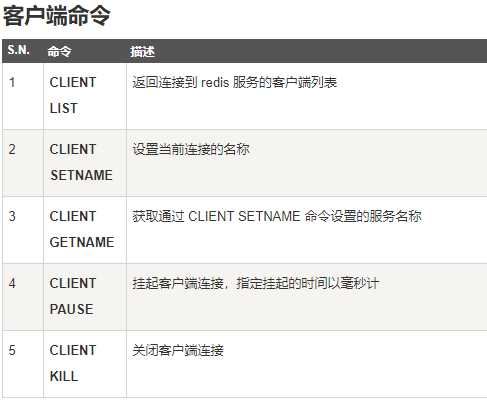Click the serial number 4 cell

point(23,297)
